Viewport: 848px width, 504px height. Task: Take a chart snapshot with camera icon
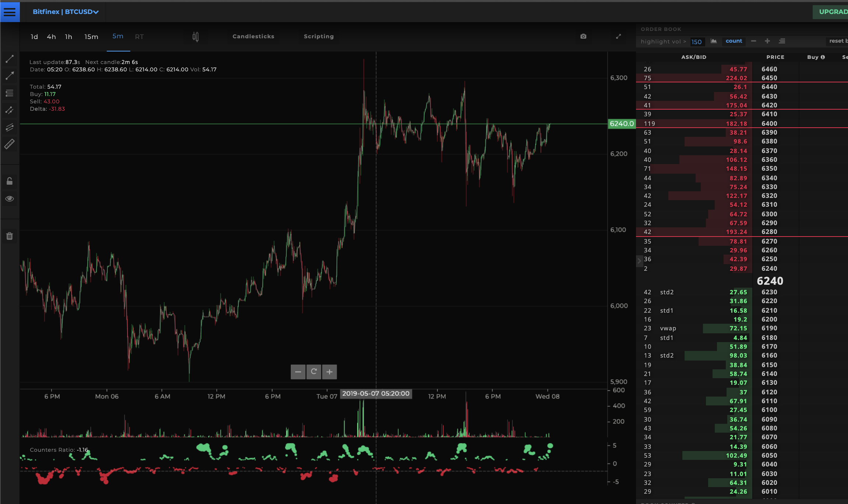click(583, 36)
